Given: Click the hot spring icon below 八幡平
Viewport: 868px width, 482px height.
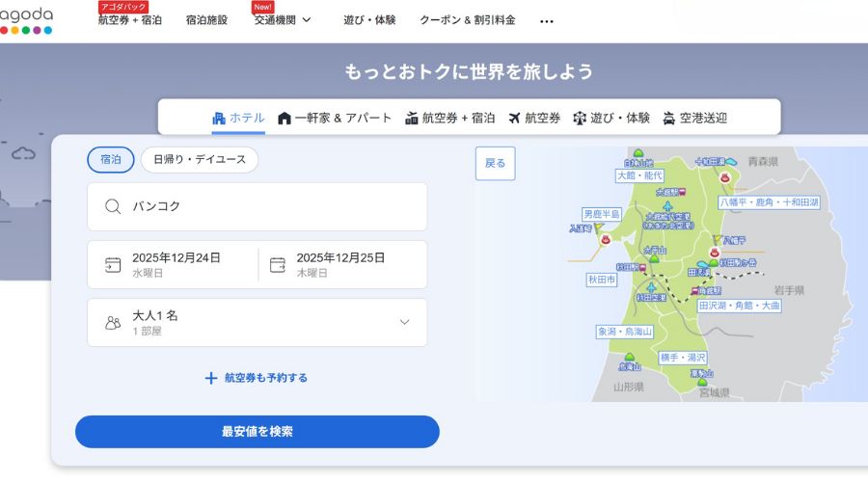Looking at the screenshot, I should (x=715, y=253).
